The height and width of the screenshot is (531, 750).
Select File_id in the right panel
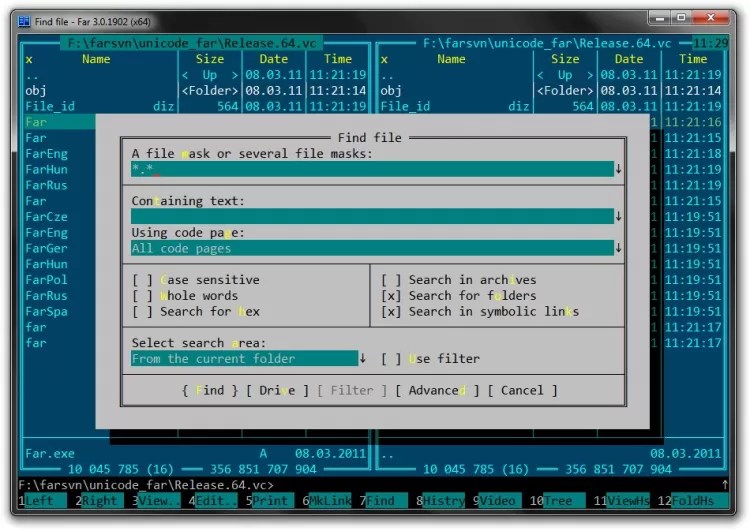tap(405, 106)
